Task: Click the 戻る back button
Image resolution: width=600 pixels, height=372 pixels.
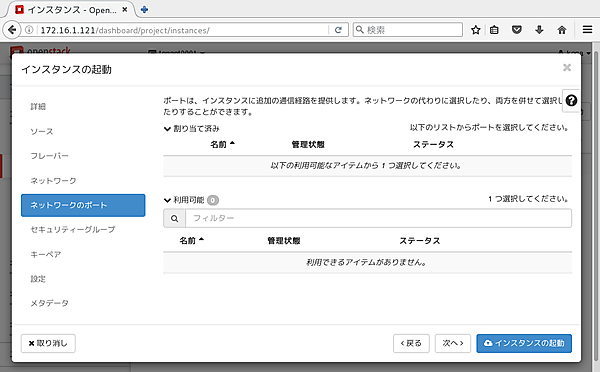Action: (411, 343)
